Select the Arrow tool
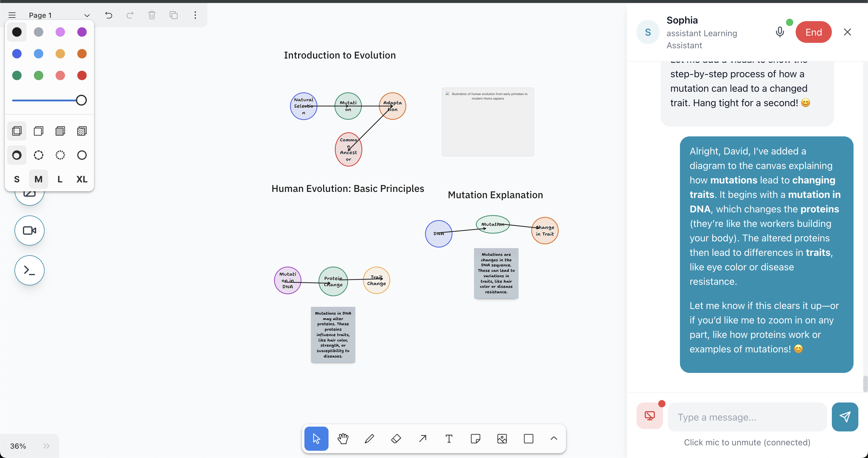This screenshot has height=458, width=868. (x=423, y=439)
